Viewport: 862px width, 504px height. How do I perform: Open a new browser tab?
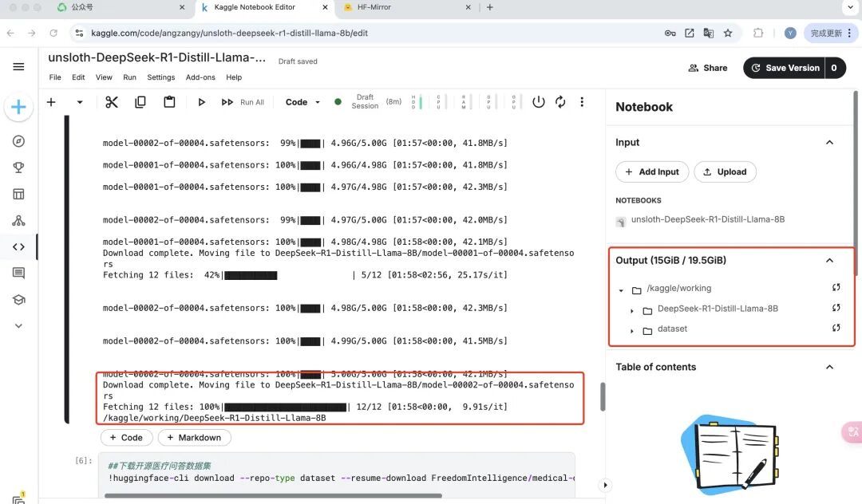(x=489, y=8)
